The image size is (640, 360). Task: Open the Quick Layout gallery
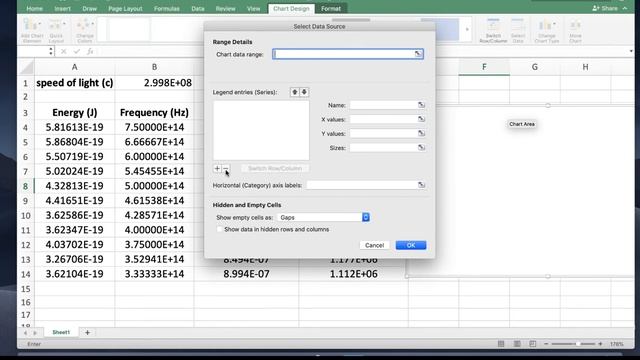pyautogui.click(x=56, y=30)
